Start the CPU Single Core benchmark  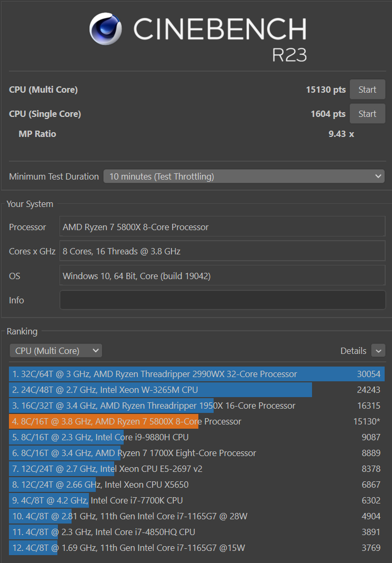[x=367, y=114]
